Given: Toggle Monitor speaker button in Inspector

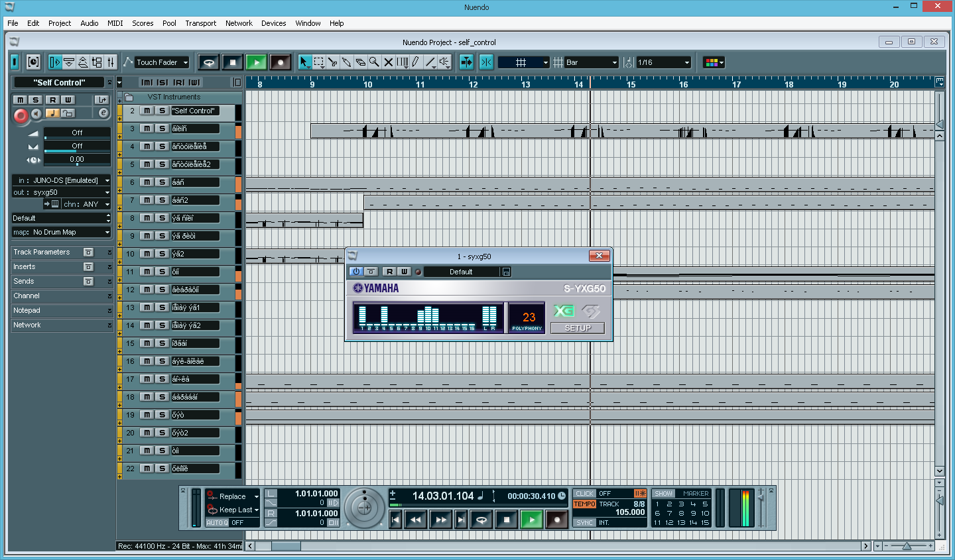Looking at the screenshot, I should 36,113.
